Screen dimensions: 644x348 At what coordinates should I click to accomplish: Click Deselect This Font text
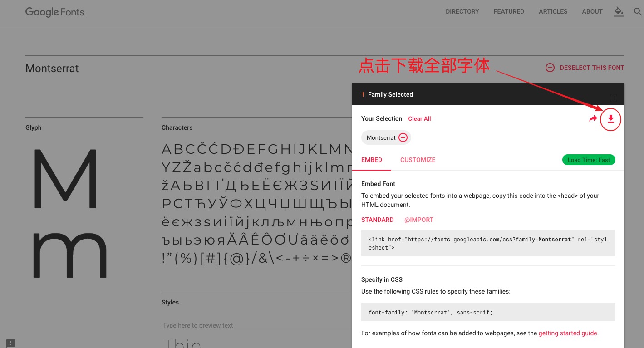[592, 68]
